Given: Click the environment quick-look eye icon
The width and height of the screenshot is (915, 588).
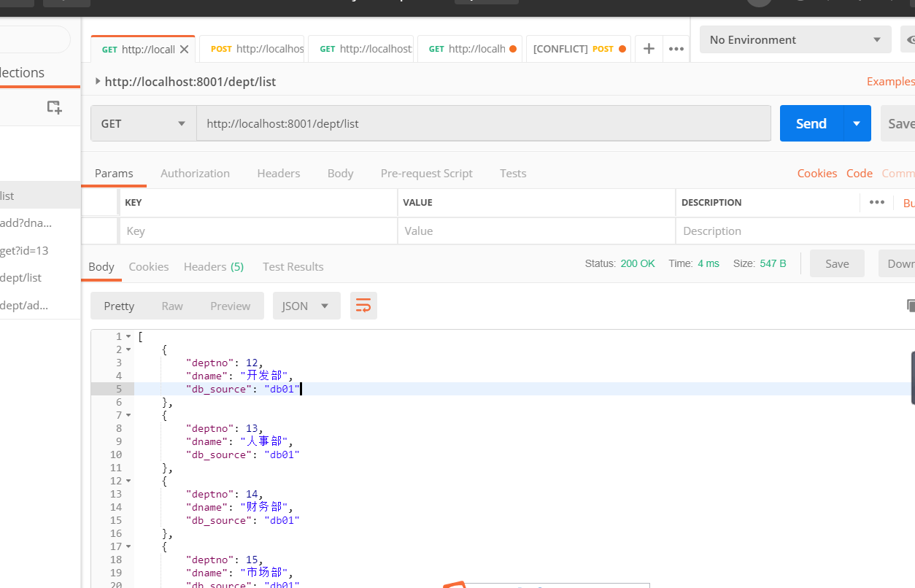Looking at the screenshot, I should (910, 39).
